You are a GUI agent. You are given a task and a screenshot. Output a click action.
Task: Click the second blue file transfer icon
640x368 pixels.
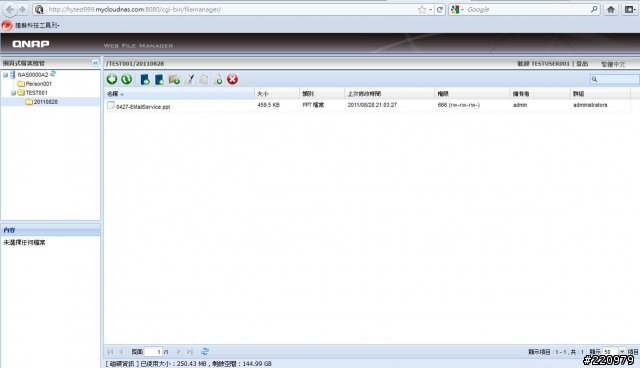[159, 80]
